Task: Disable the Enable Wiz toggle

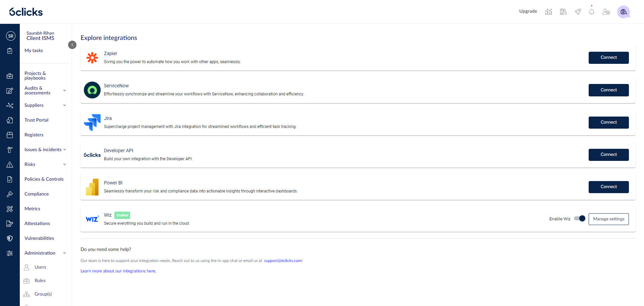Action: coord(579,219)
